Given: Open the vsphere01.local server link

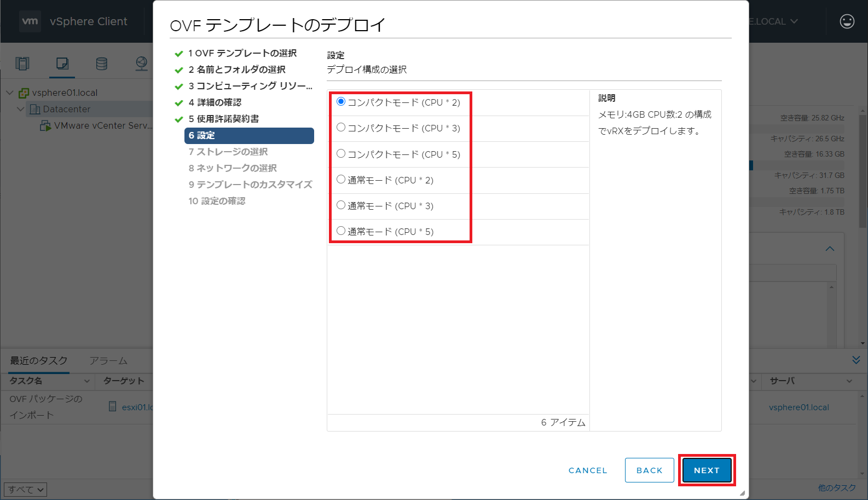Looking at the screenshot, I should click(x=798, y=407).
